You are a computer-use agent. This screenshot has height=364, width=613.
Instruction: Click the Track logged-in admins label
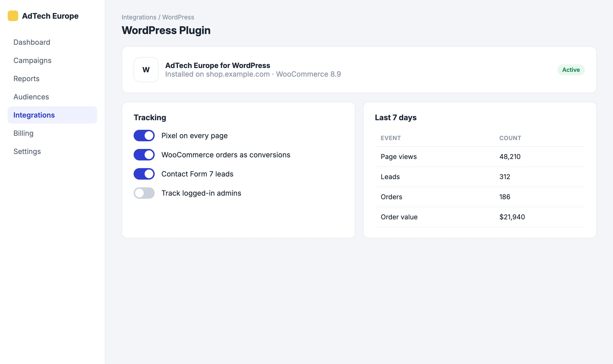click(x=201, y=193)
